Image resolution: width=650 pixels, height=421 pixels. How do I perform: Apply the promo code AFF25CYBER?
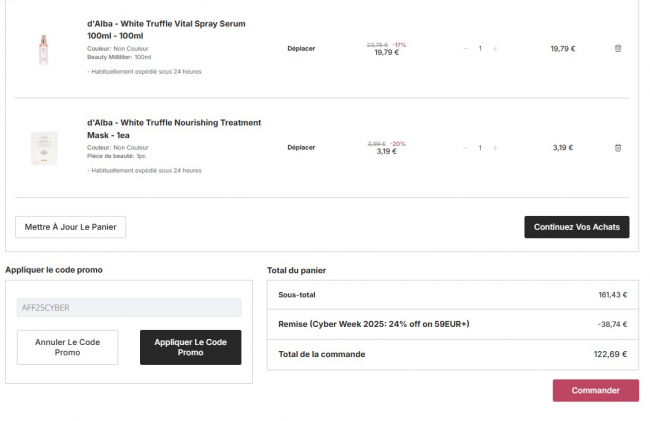point(190,347)
